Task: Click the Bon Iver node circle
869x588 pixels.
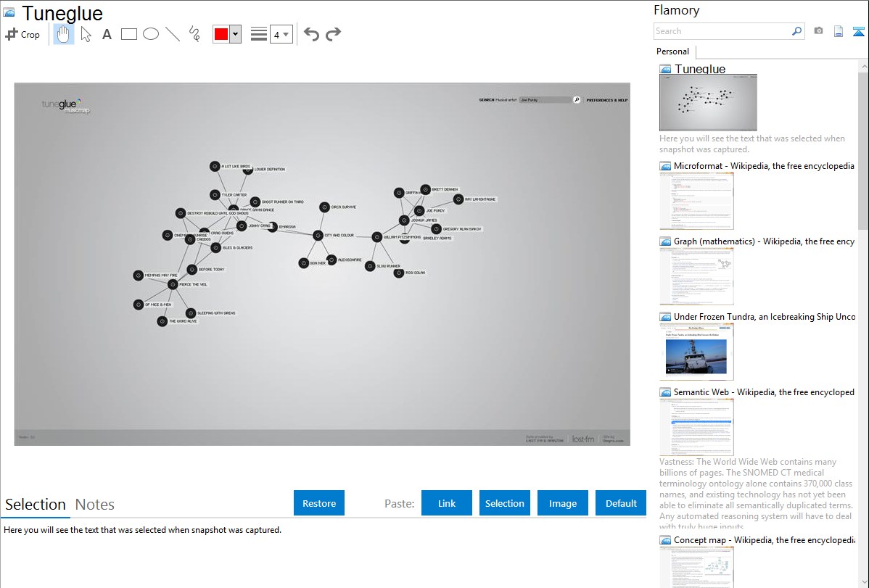Action: point(304,262)
